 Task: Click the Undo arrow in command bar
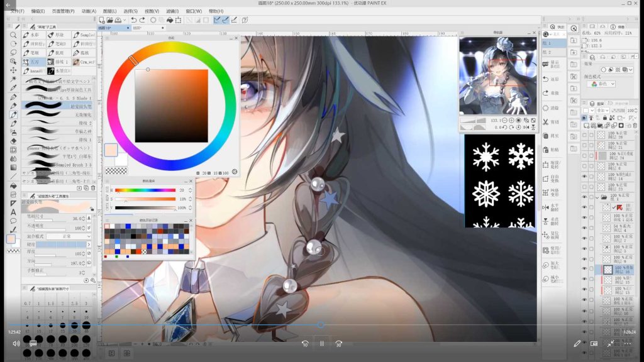point(134,20)
